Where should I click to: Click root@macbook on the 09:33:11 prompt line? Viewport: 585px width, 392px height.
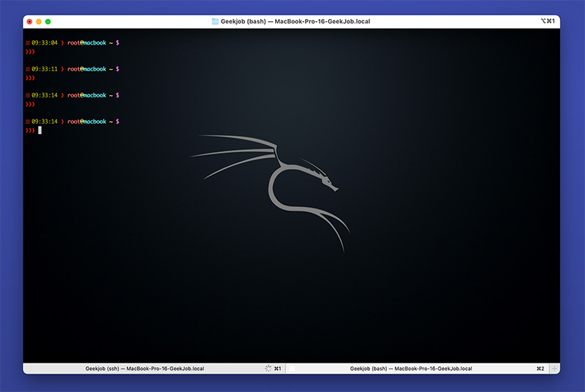pos(86,69)
